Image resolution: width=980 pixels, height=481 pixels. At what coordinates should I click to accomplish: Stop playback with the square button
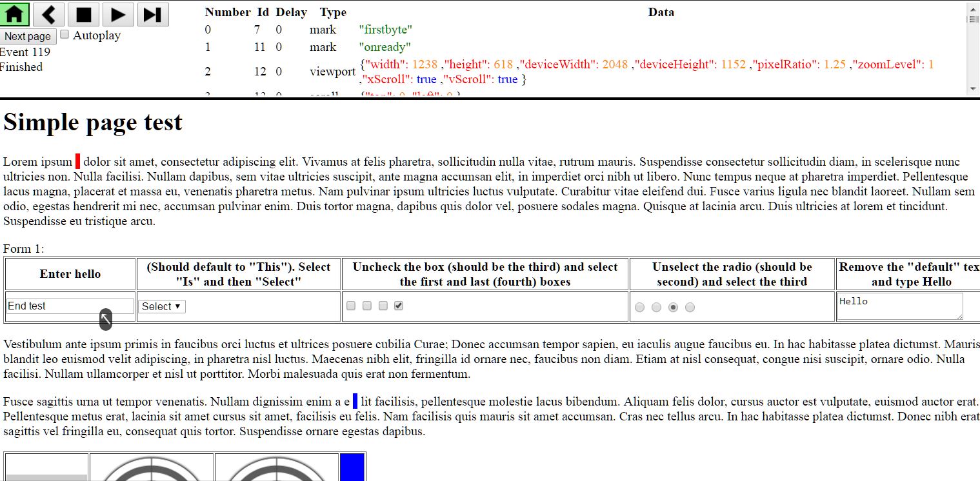(x=83, y=14)
